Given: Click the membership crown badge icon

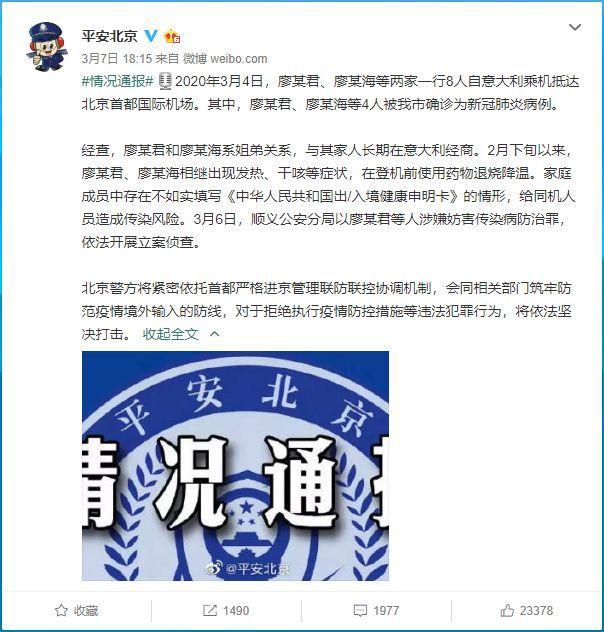Looking at the screenshot, I should point(172,36).
